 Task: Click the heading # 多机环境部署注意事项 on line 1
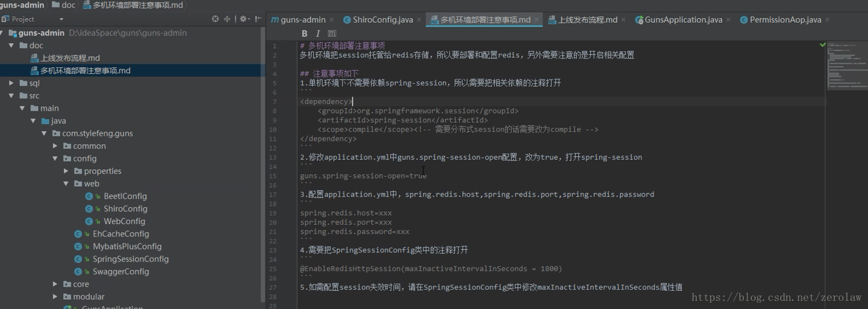click(342, 46)
